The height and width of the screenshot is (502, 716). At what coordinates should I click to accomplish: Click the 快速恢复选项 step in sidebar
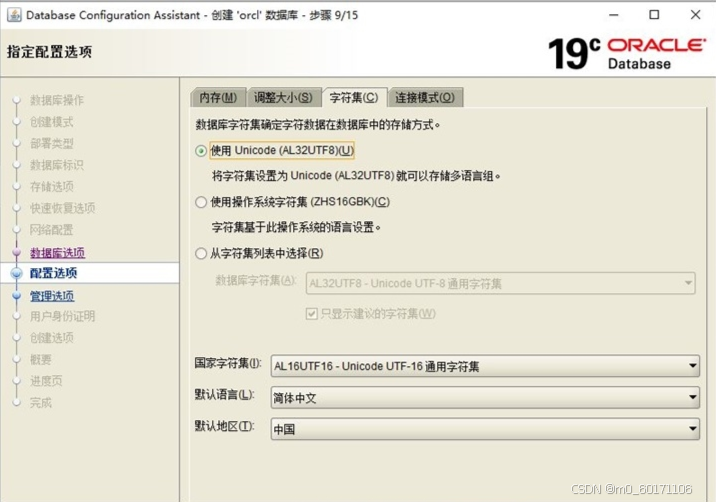[x=63, y=208]
